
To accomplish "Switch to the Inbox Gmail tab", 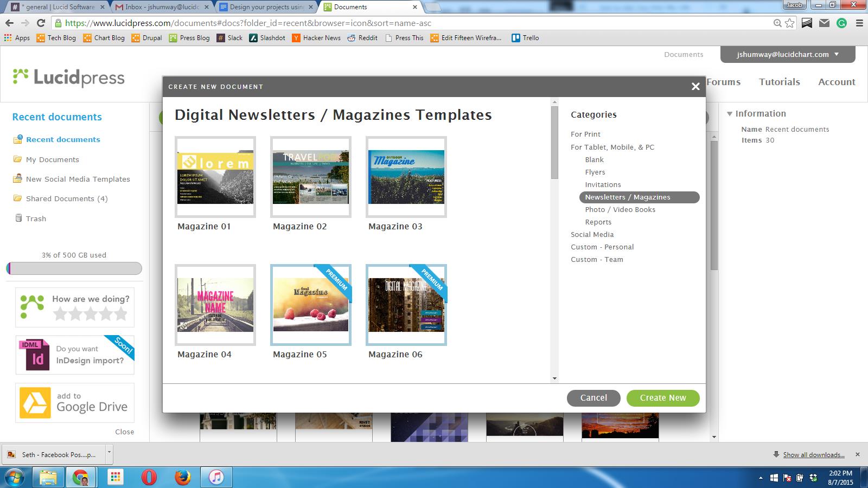I will (162, 7).
